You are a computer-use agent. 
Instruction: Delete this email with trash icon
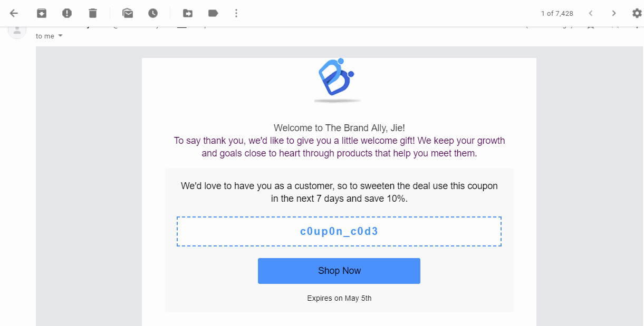(x=93, y=13)
